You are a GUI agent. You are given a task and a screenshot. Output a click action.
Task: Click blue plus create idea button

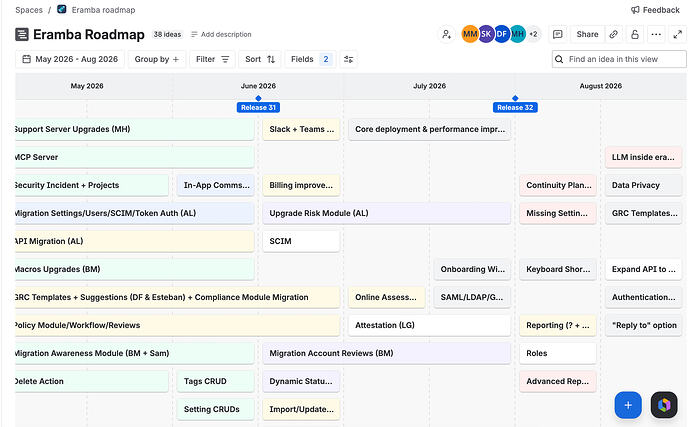tap(628, 405)
